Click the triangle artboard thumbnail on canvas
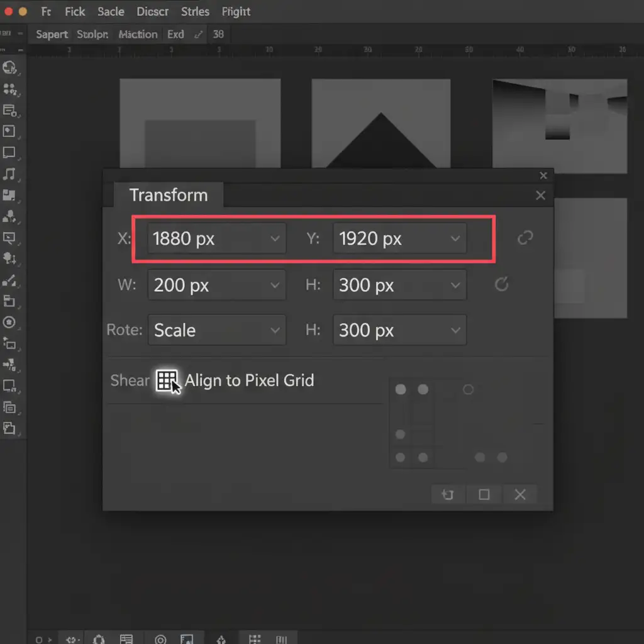 click(x=380, y=124)
